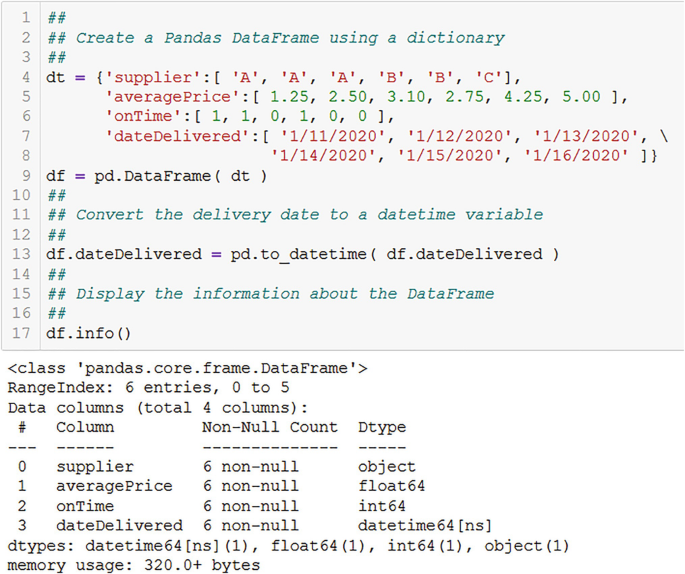Click the df.info() statement
Image resolution: width=685 pixels, height=574 pixels.
(x=88, y=333)
